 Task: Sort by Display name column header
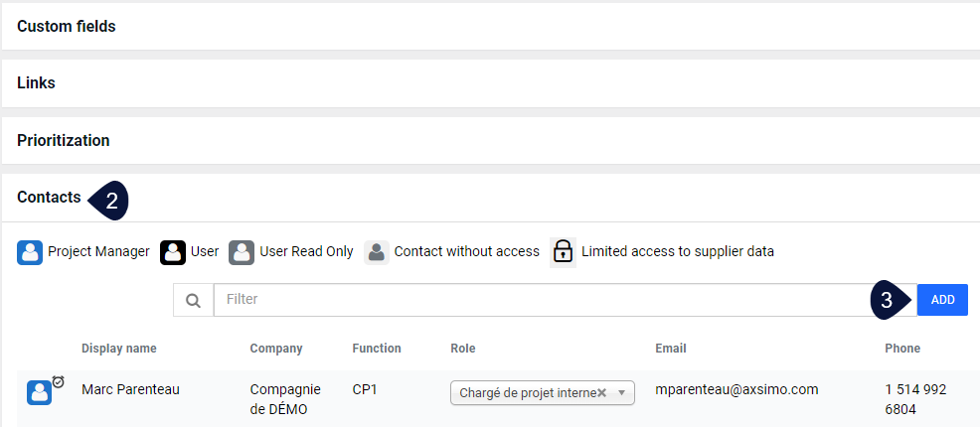pos(118,349)
